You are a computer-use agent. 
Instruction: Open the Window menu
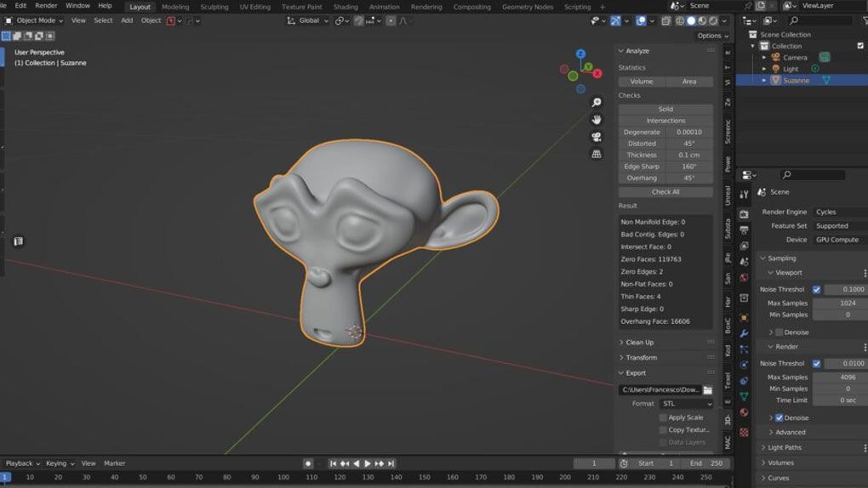click(x=77, y=6)
